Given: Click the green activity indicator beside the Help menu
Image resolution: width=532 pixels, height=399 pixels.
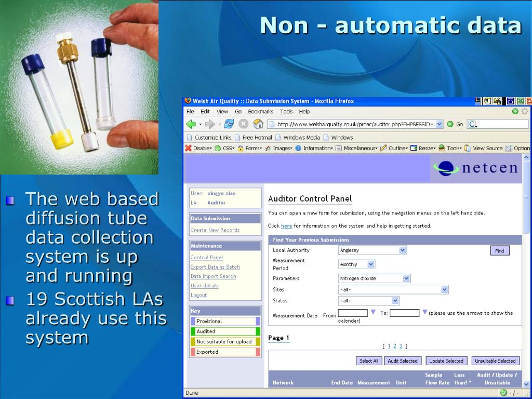Looking at the screenshot, I should click(x=515, y=111).
